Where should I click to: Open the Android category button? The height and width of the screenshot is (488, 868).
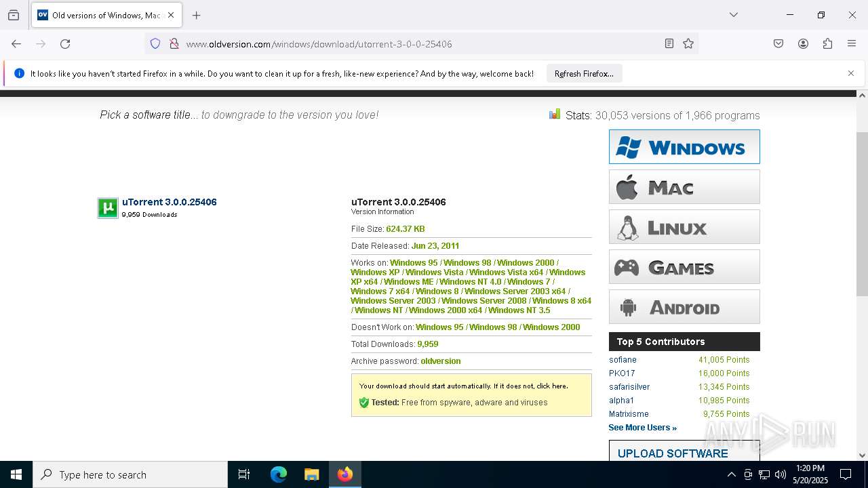(x=684, y=306)
